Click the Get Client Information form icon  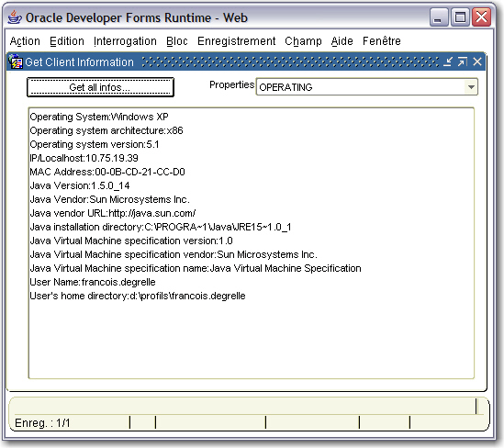[16, 62]
